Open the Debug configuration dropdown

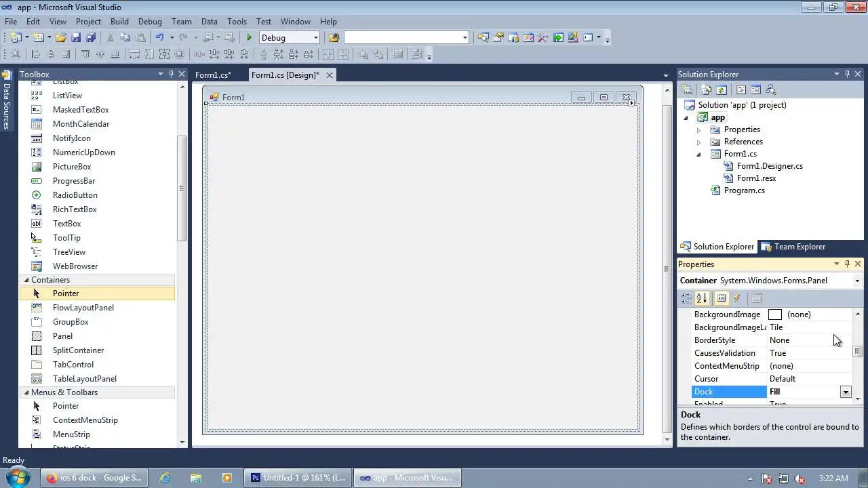tap(315, 37)
